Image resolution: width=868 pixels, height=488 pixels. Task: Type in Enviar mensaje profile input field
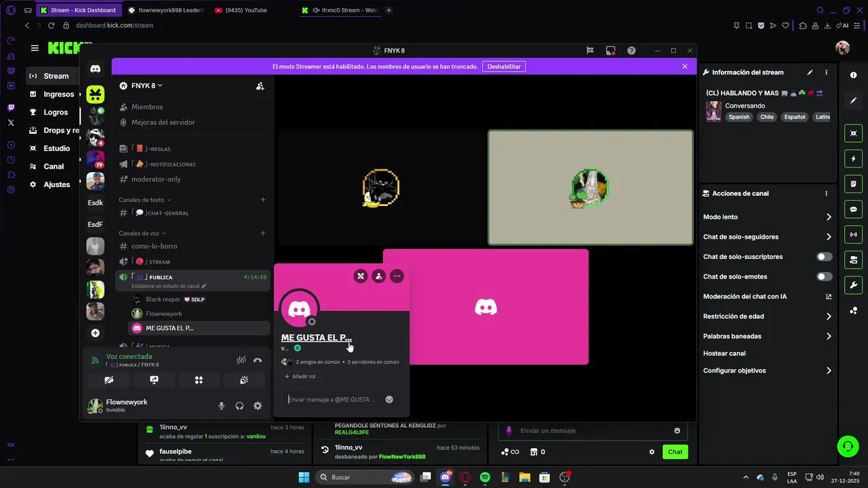tap(334, 399)
